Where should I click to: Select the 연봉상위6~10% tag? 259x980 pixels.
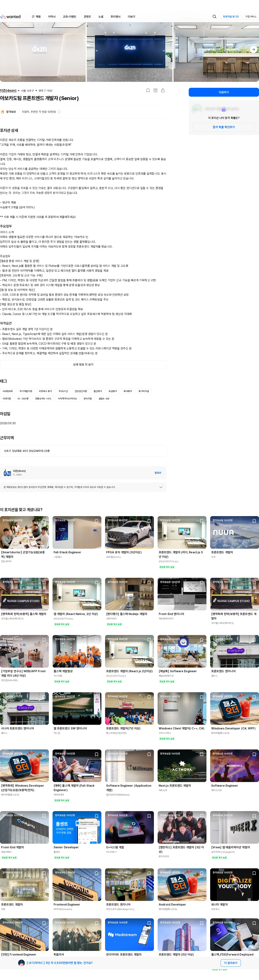tap(43, 399)
